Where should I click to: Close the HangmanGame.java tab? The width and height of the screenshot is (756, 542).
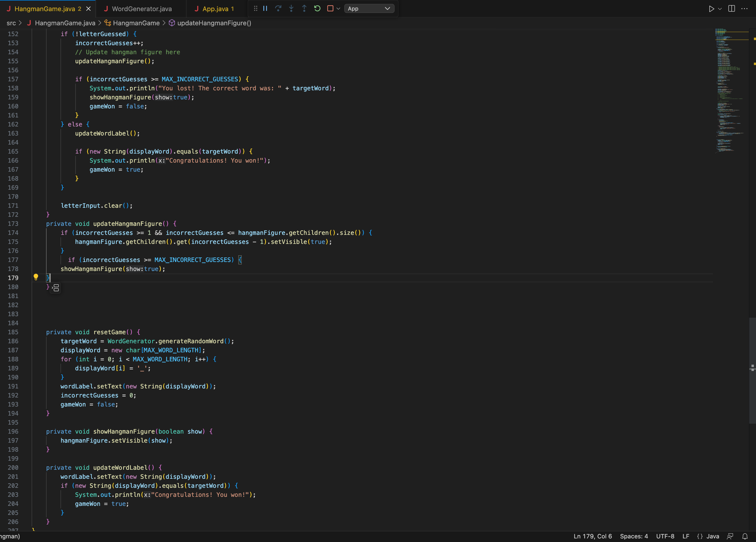(88, 9)
